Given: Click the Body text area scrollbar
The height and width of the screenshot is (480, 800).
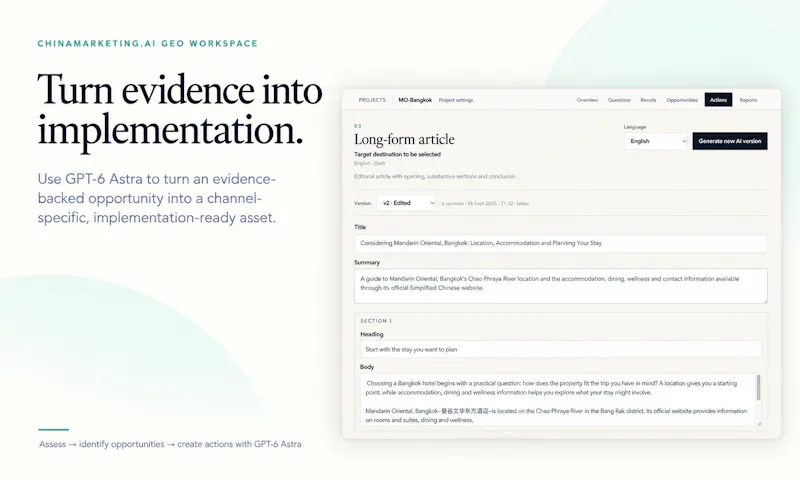Looking at the screenshot, I should point(758,388).
